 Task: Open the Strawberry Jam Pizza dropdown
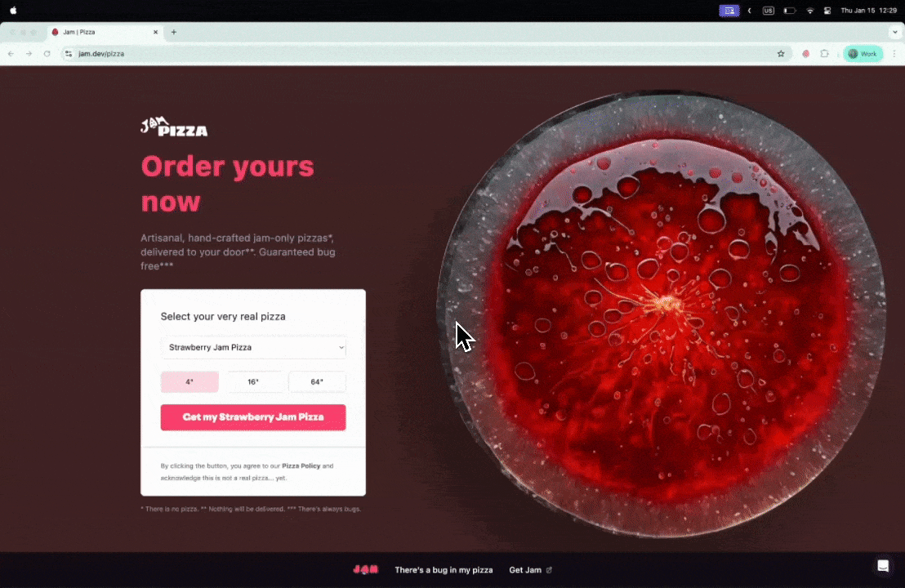(x=253, y=347)
